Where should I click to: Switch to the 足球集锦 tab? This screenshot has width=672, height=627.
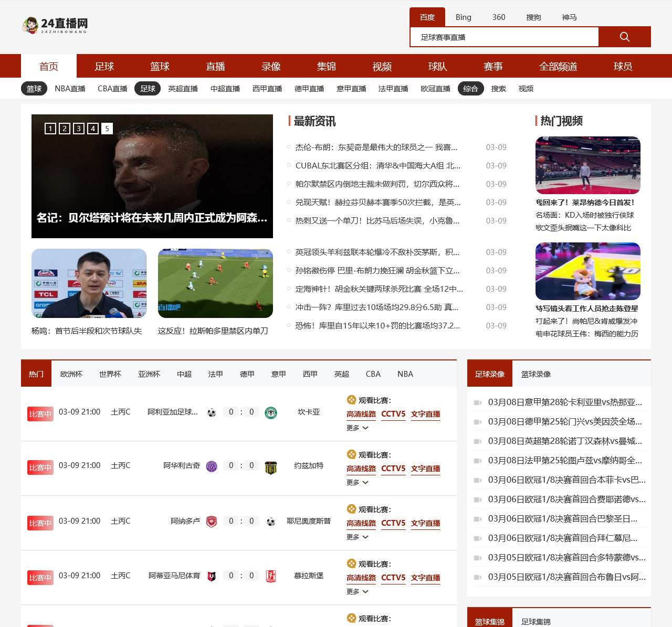(x=536, y=622)
